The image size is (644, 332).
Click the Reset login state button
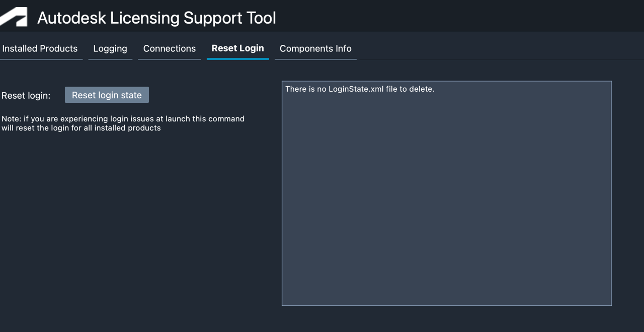point(107,95)
